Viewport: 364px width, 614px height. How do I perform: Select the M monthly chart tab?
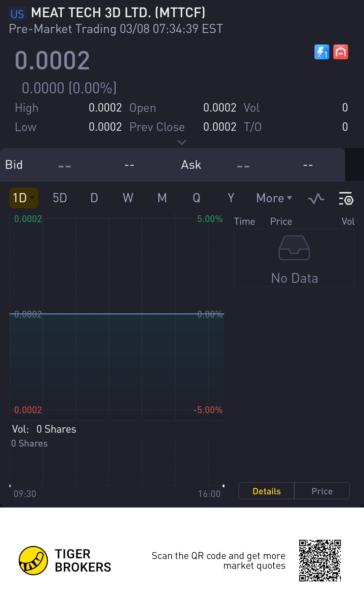[162, 198]
